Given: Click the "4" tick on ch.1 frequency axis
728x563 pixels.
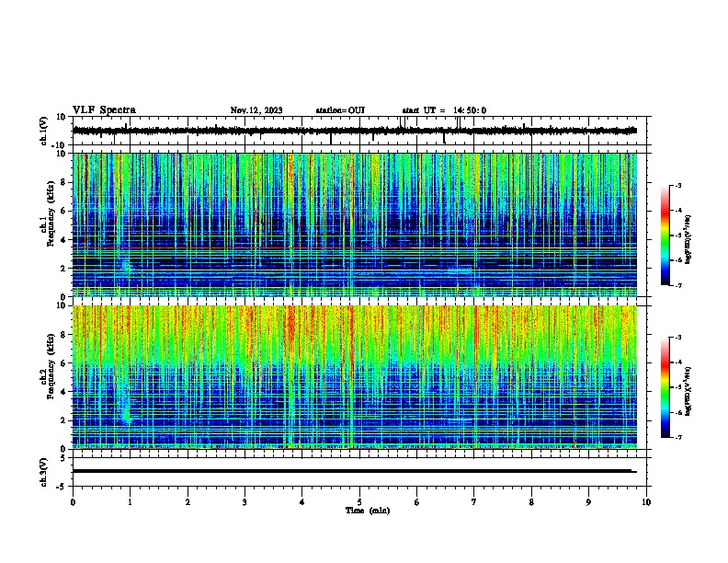Looking at the screenshot, I should [64, 240].
